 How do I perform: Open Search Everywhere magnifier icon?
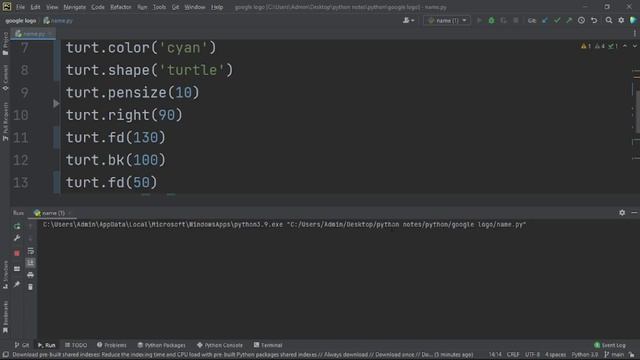[609, 20]
